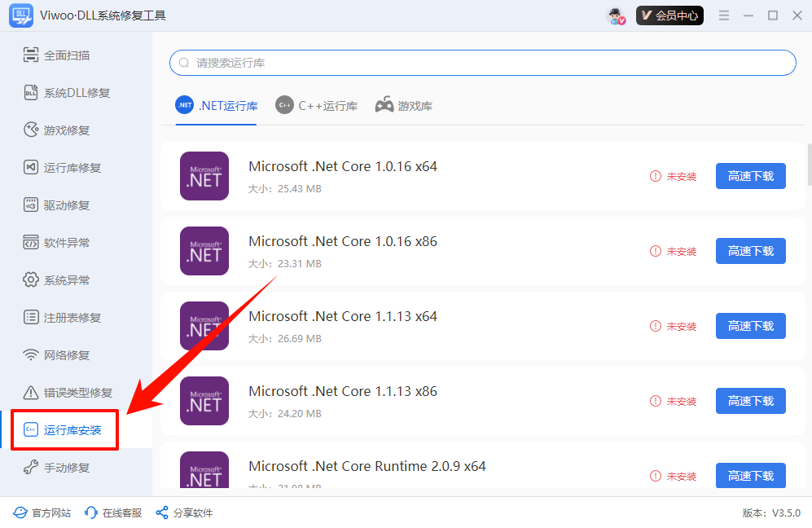Open 错误类型修复 error type repair

[x=77, y=393]
